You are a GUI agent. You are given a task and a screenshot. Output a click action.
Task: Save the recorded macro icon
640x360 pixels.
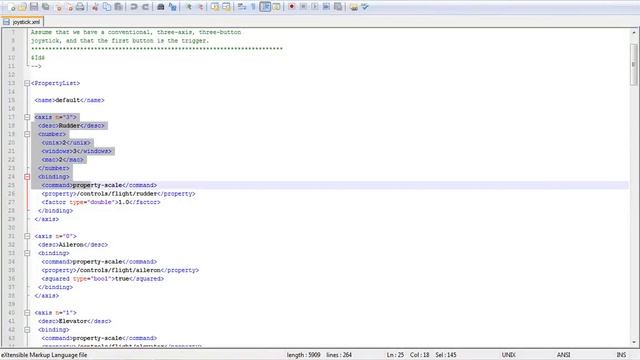click(338, 7)
